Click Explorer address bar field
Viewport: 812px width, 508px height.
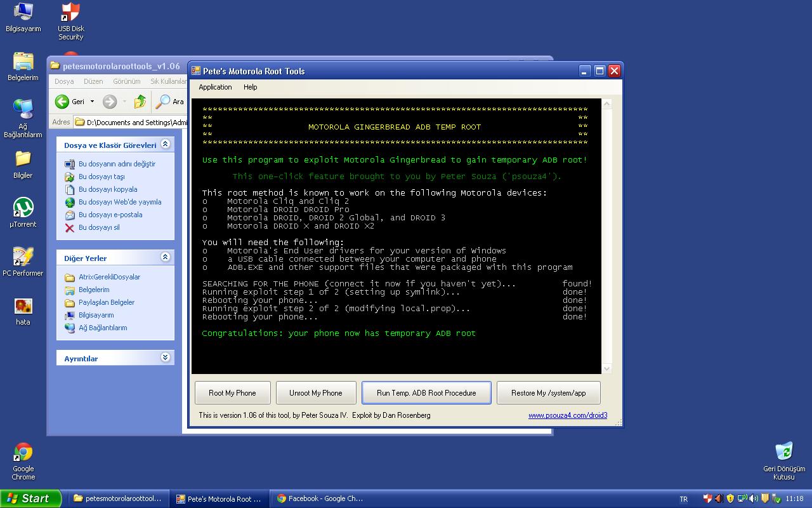click(130, 122)
